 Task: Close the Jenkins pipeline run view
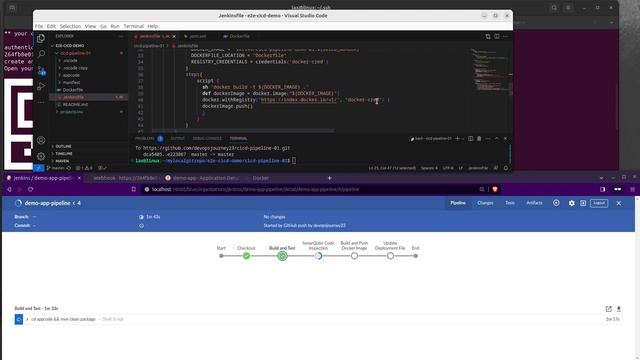(619, 203)
